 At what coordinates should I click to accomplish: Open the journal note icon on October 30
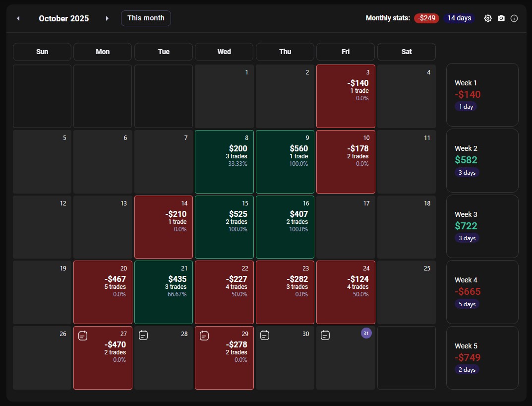[265, 336]
